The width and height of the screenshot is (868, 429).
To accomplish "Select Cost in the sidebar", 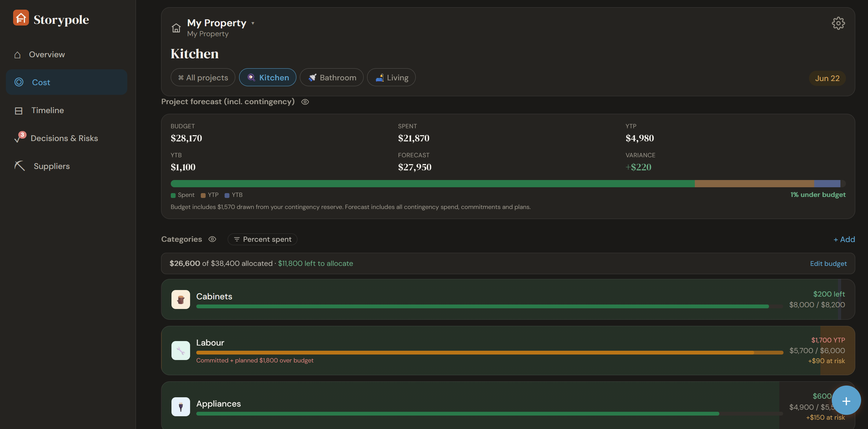I will pyautogui.click(x=67, y=82).
